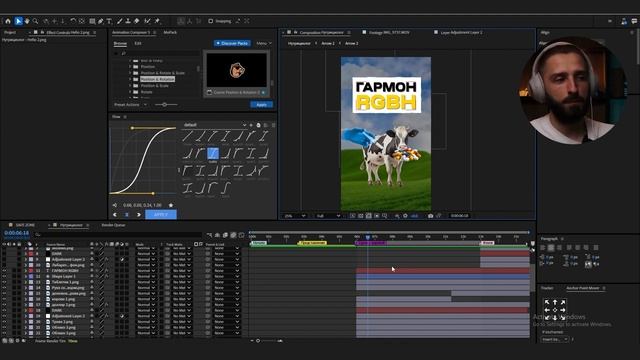Open the Layer Adjustment Layer 2 viewer tab
The width and height of the screenshot is (640, 360).
[461, 32]
